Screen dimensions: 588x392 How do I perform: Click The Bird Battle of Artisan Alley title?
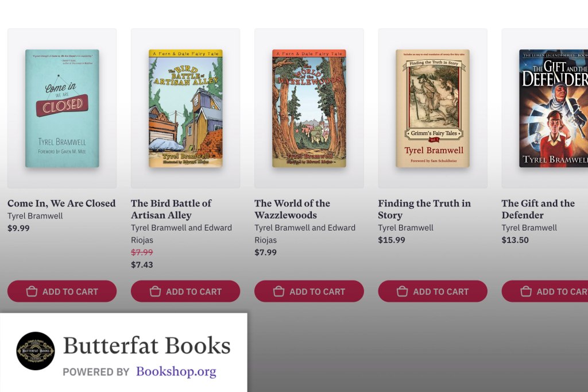pyautogui.click(x=171, y=209)
